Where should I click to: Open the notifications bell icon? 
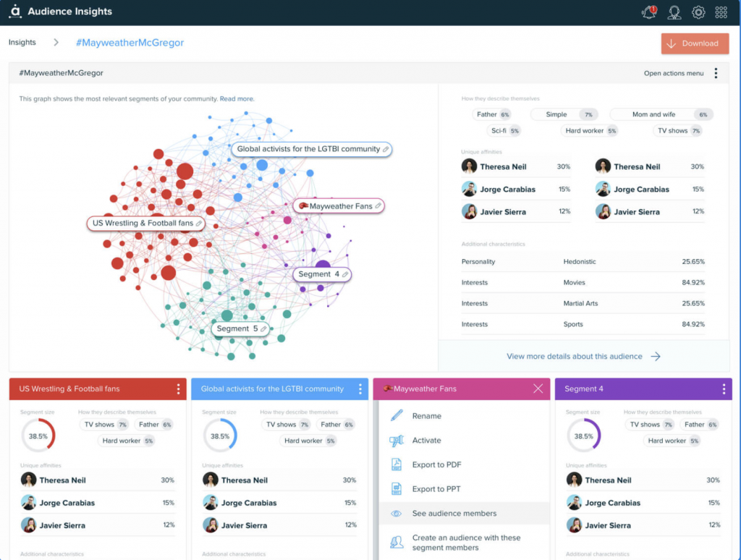(649, 12)
